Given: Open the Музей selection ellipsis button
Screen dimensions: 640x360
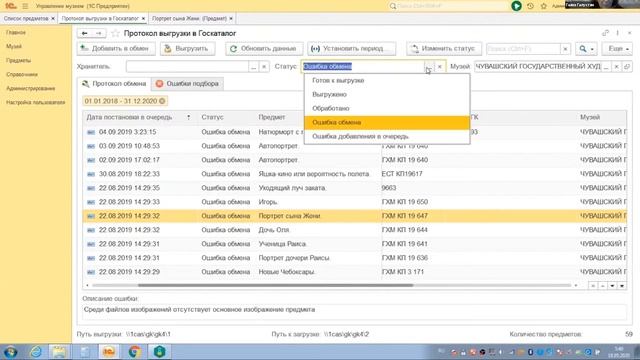Looking at the screenshot, I should point(607,67).
